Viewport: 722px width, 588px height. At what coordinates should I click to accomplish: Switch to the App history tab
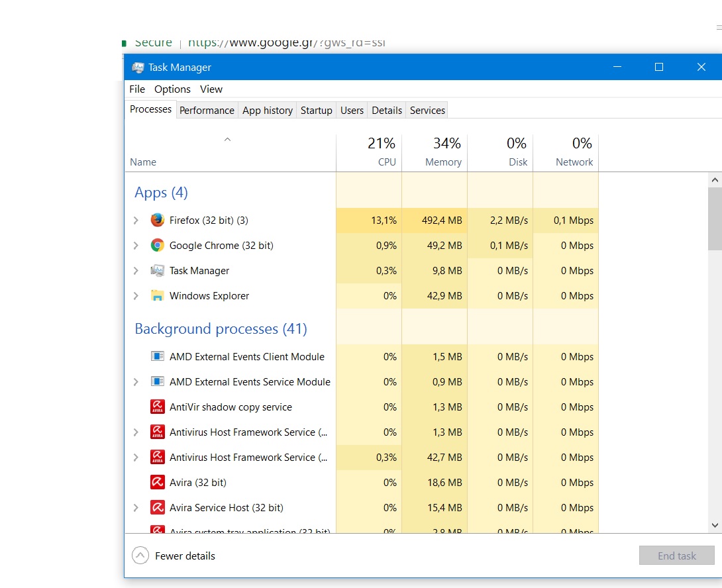pos(268,111)
